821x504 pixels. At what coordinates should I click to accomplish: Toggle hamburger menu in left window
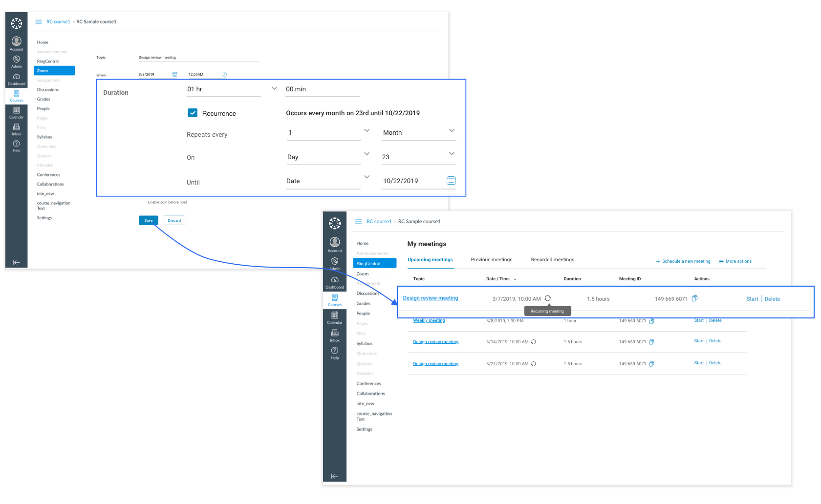39,21
